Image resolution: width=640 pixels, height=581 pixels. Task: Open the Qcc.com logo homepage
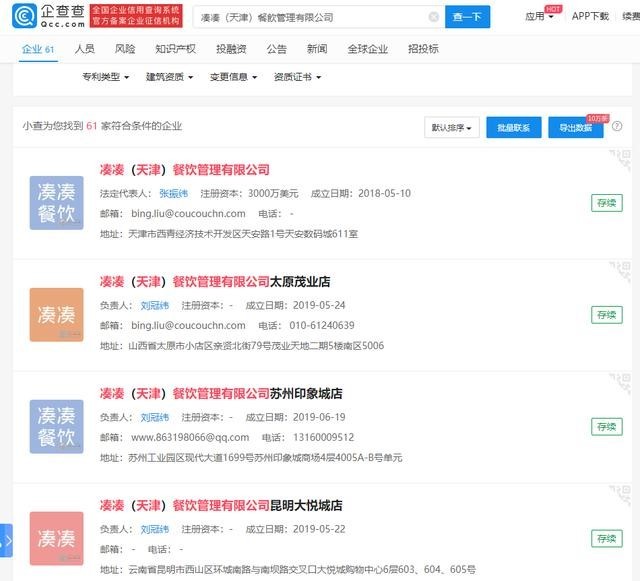[48, 16]
